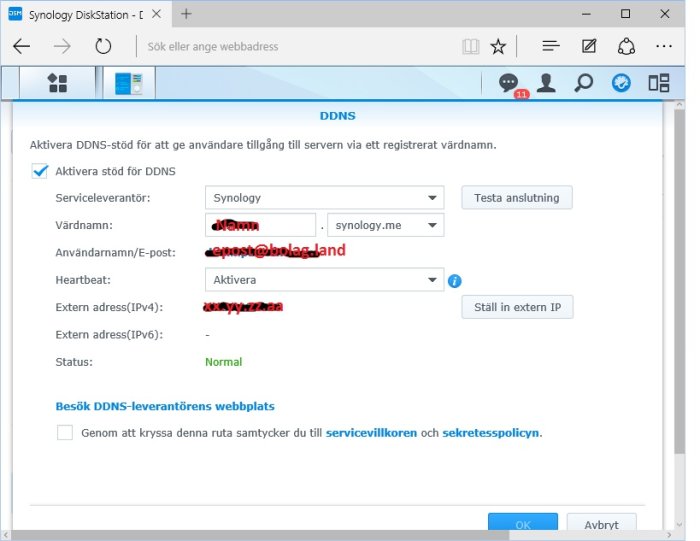Reload the page with refresh icon
This screenshot has height=541, width=700.
(103, 46)
